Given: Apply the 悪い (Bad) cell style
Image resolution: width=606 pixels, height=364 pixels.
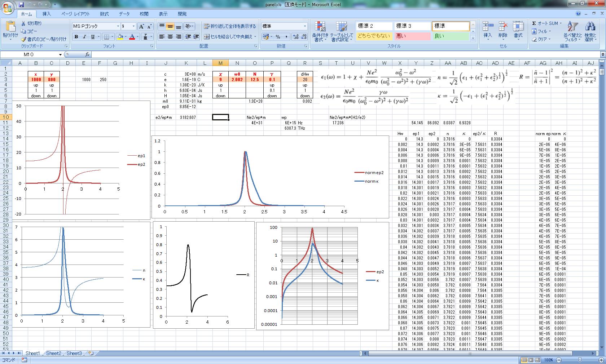Looking at the screenshot, I should tap(412, 36).
